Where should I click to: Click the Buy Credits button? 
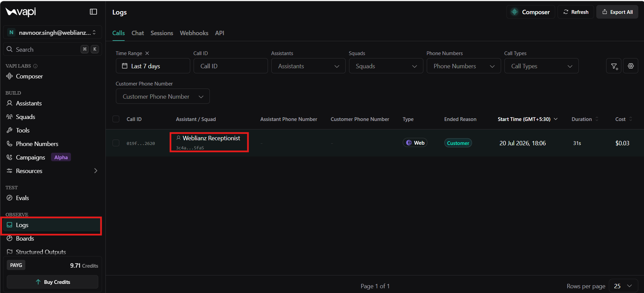coord(53,282)
